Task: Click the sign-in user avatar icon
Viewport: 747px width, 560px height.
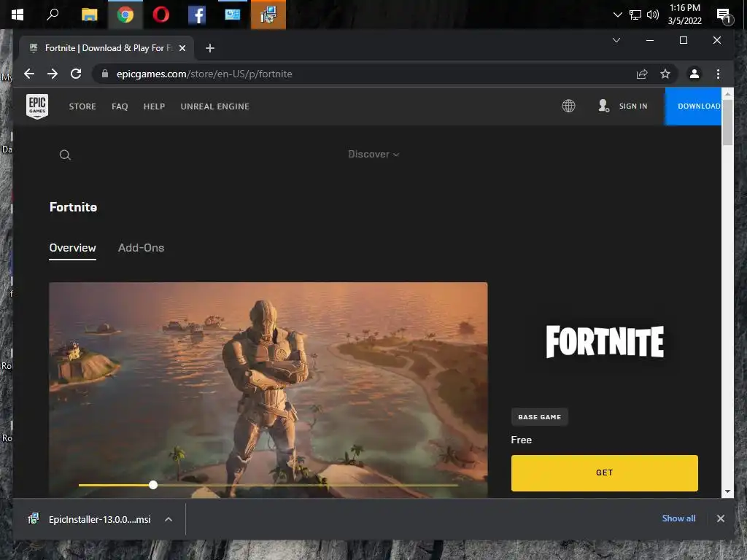Action: (x=603, y=106)
